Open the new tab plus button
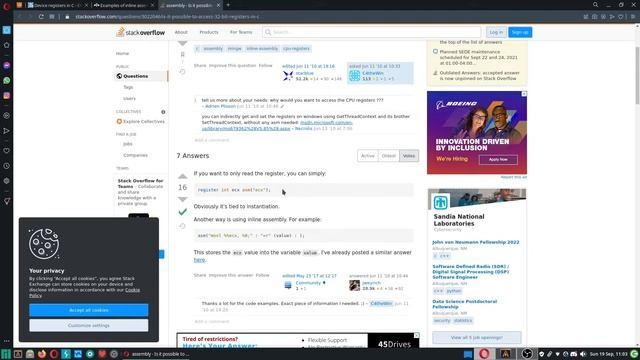 [x=228, y=5]
